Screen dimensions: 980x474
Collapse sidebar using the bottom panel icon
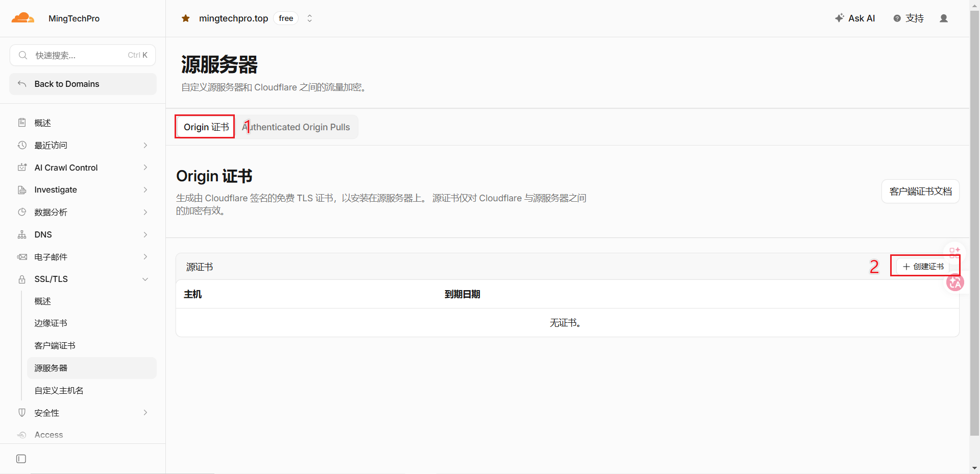(21, 459)
